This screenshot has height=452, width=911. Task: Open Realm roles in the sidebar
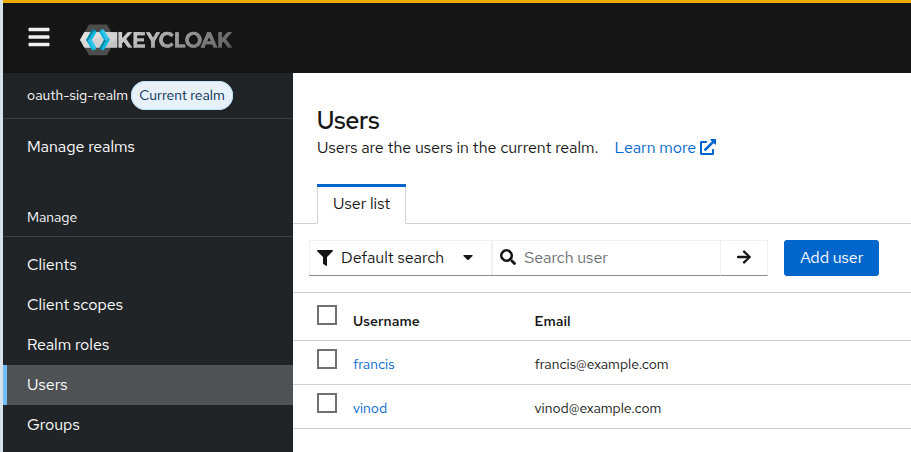pyautogui.click(x=68, y=345)
